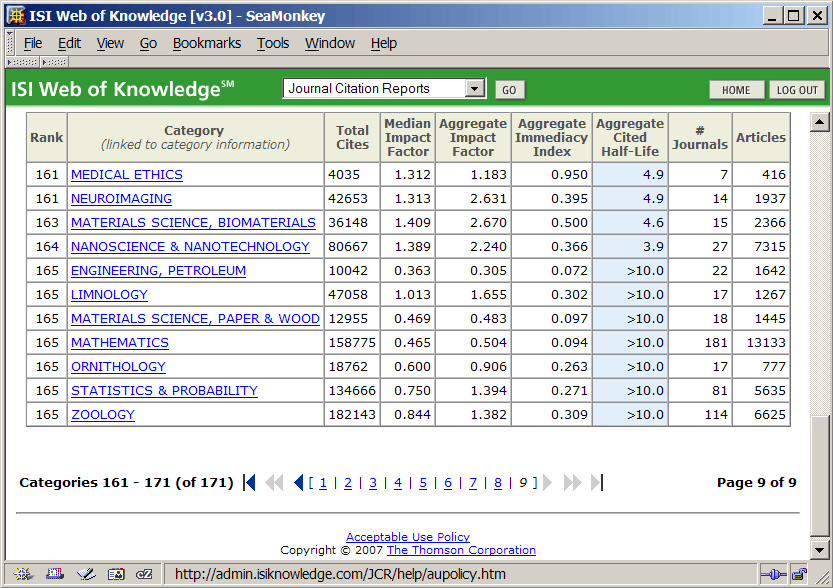Click Articles value 13133

766,343
